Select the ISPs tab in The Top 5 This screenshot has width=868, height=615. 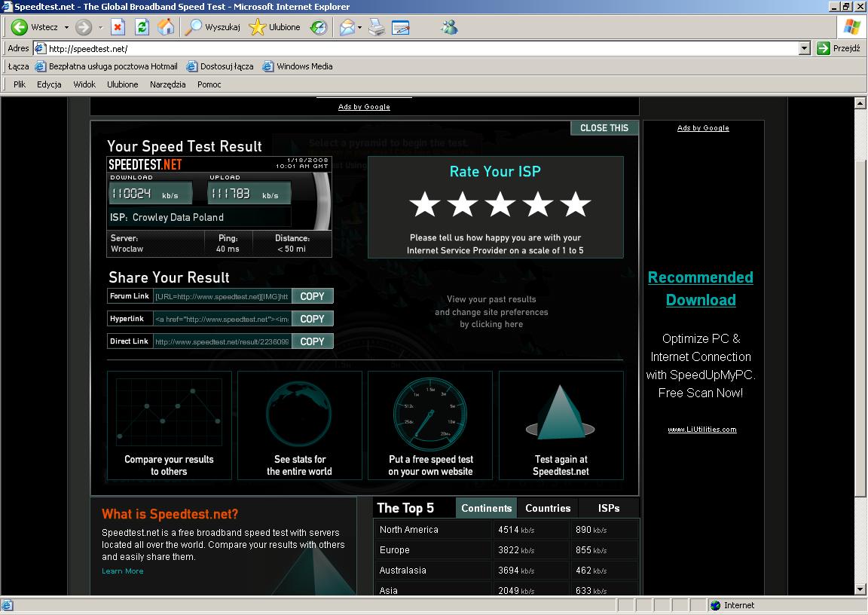[x=609, y=508]
